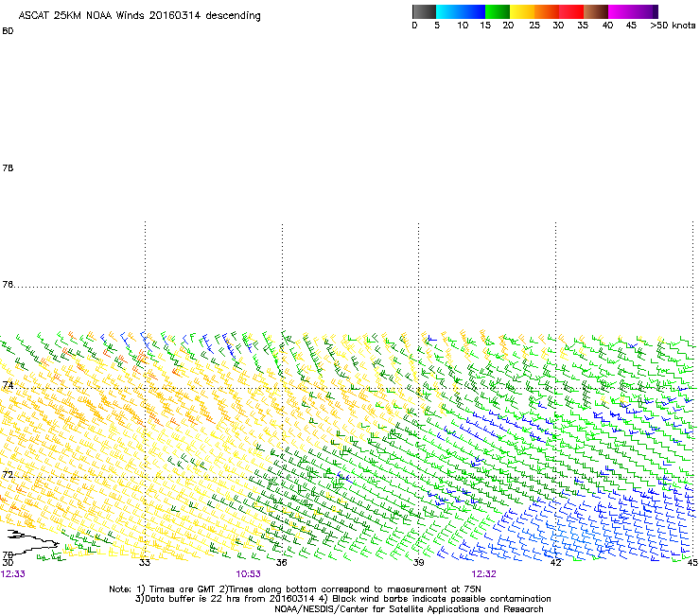This screenshot has height=615, width=700.
Task: Click the magenta-purple 40-50 knots legend swatch
Action: tap(633, 11)
